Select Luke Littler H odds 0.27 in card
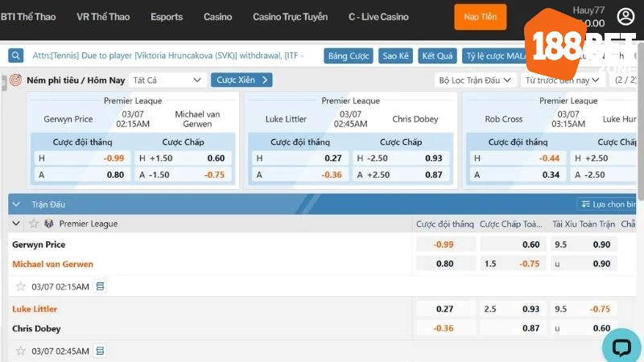The image size is (644, 362). pyautogui.click(x=299, y=158)
